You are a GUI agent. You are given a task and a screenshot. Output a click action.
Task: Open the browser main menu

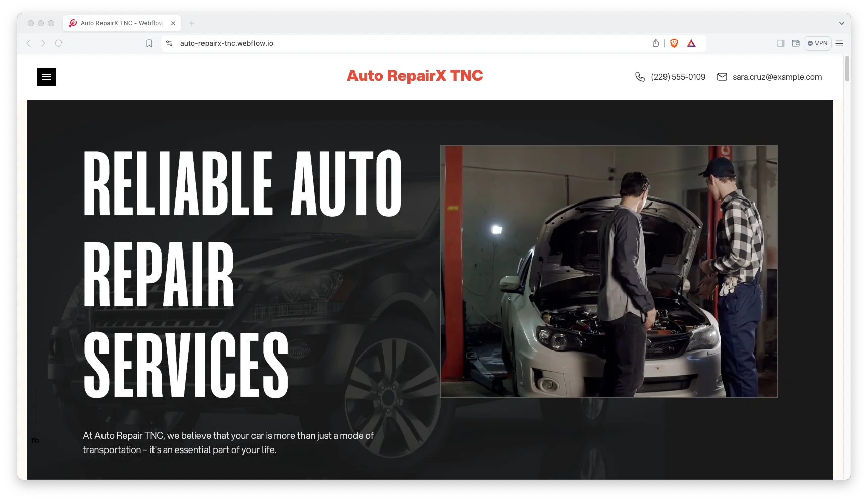point(839,43)
